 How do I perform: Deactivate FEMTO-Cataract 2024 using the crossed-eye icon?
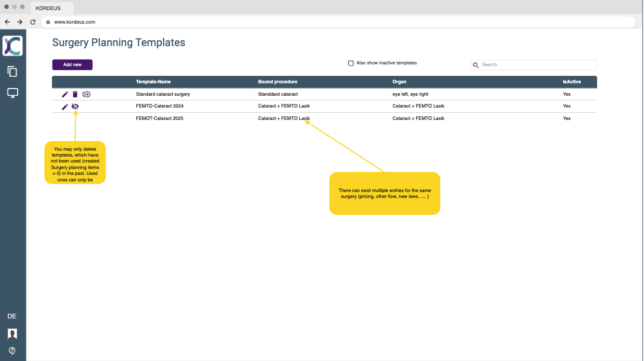pos(75,106)
